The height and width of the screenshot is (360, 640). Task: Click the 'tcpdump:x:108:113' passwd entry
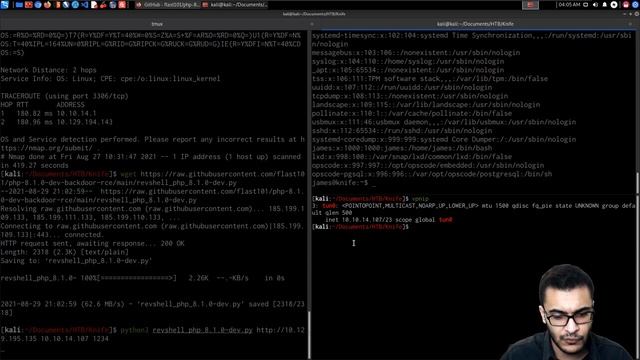pos(410,96)
